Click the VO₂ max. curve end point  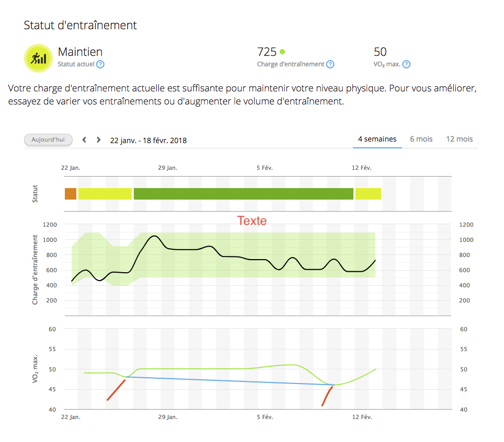[x=376, y=369]
